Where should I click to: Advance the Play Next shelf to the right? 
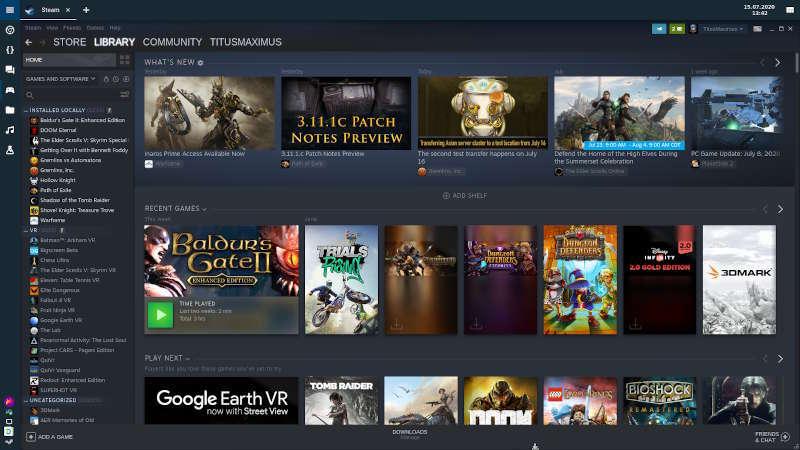780,359
